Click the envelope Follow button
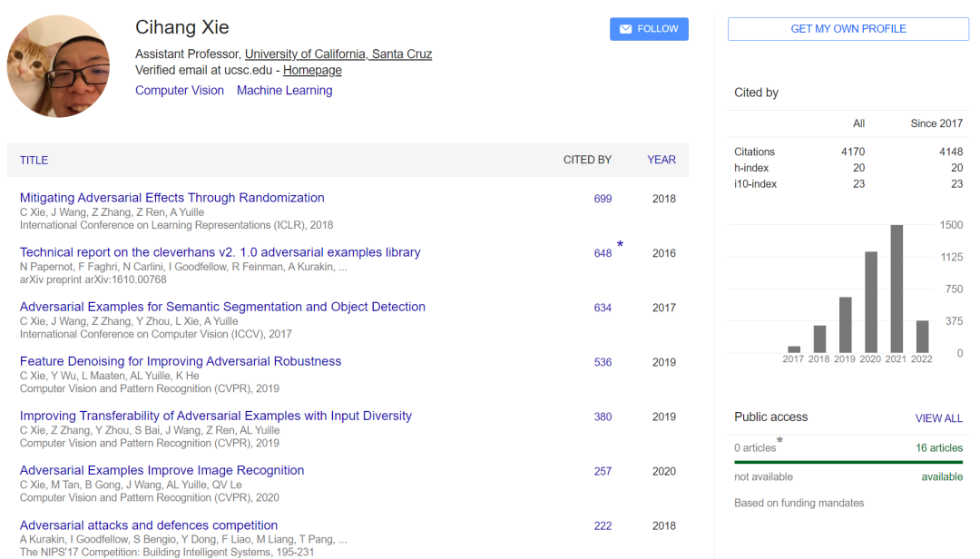This screenshot has width=980, height=559. 649,29
